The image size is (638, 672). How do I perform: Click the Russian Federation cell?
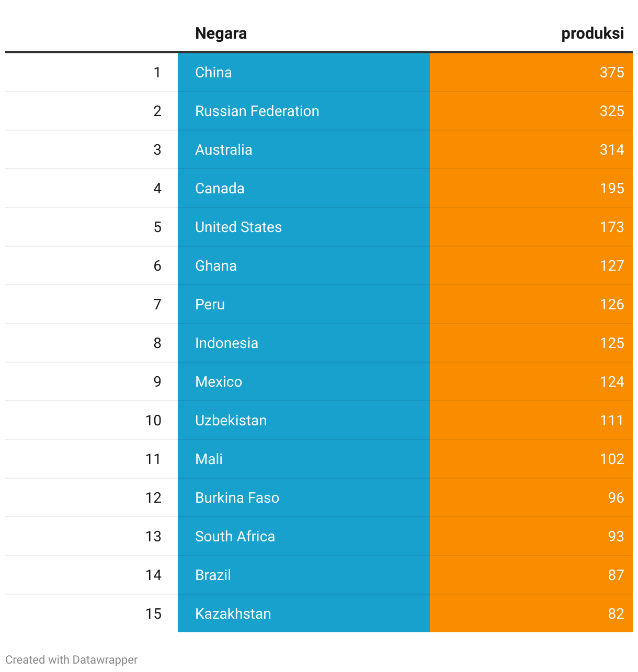click(257, 111)
